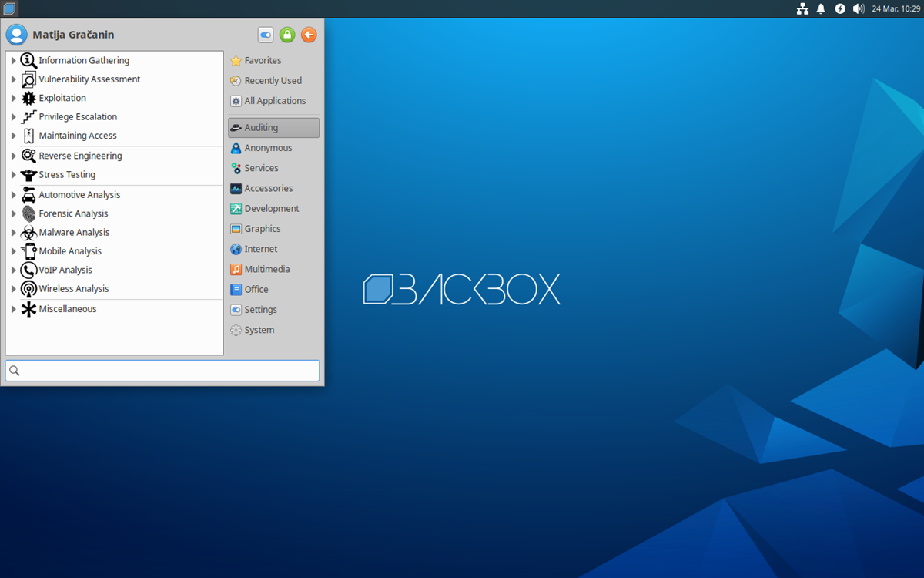Click the Miscellaneous asterisk icon
The height and width of the screenshot is (578, 924).
click(28, 309)
